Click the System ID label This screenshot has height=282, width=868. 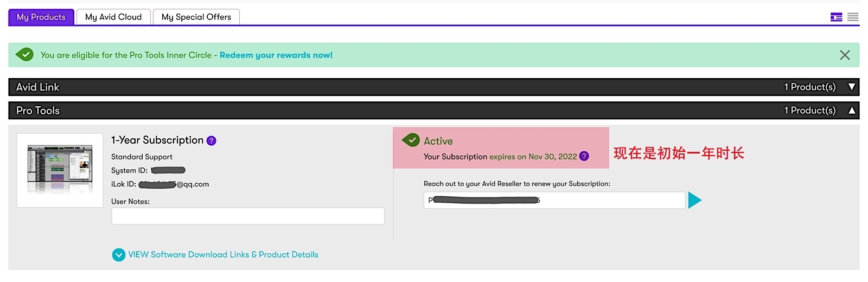(129, 170)
